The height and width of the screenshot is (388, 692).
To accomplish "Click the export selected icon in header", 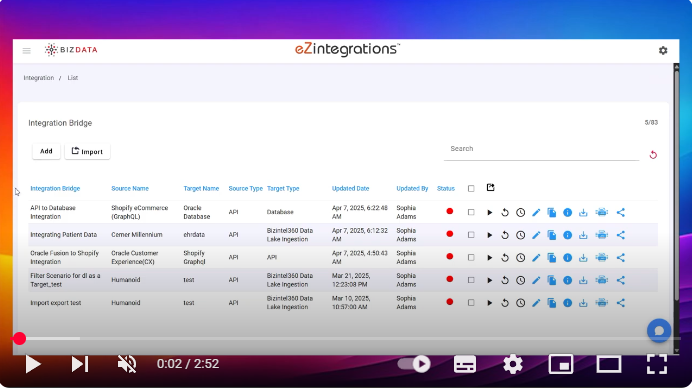I will tap(490, 188).
